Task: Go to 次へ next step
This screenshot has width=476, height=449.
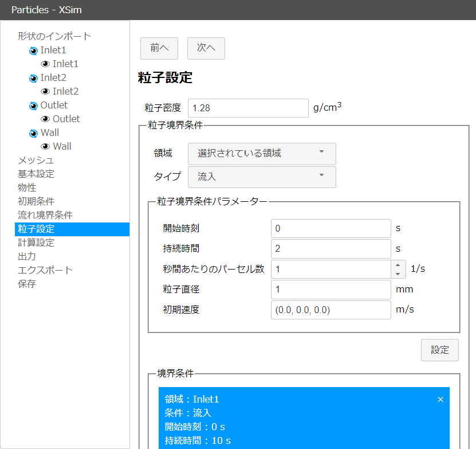Action: (206, 48)
